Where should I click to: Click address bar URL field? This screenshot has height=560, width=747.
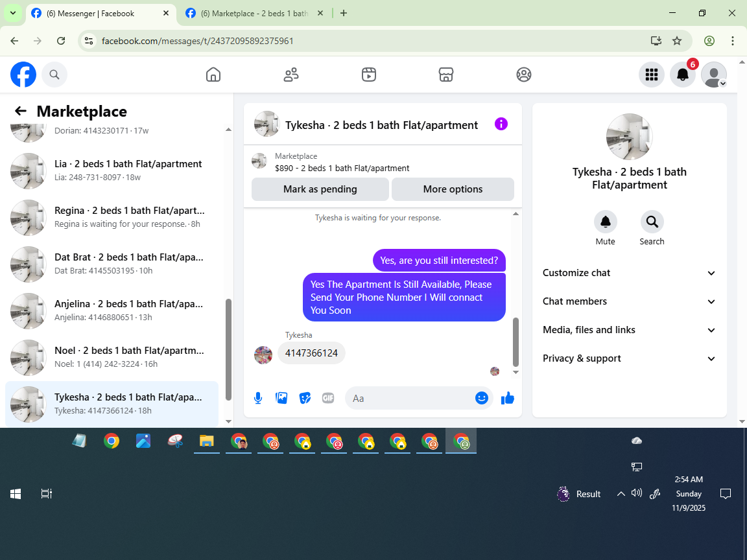tap(372, 41)
